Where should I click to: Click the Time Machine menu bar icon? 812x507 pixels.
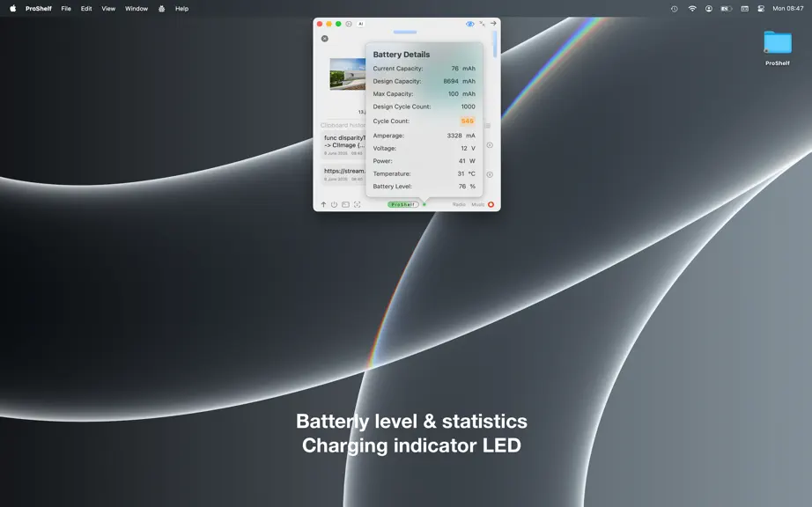[674, 8]
